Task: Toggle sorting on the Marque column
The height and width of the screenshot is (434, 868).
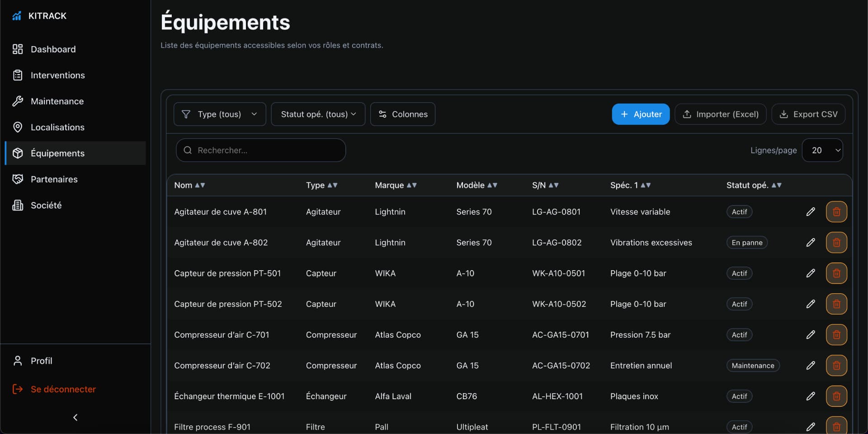Action: (x=396, y=185)
